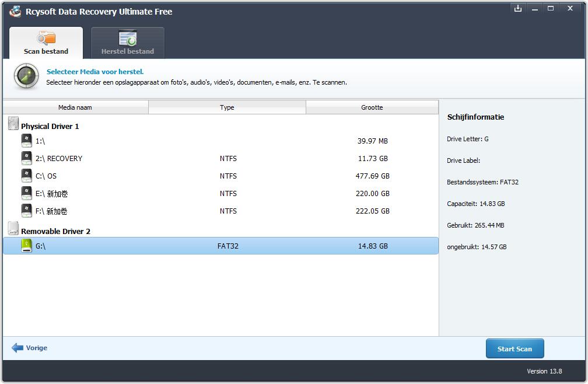Sort list by the Type column header
The image size is (588, 384).
point(227,107)
